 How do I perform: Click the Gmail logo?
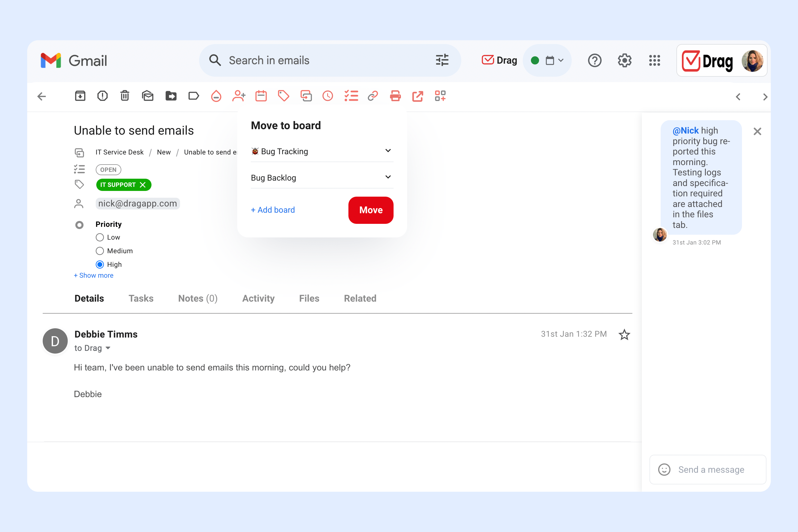tap(74, 61)
